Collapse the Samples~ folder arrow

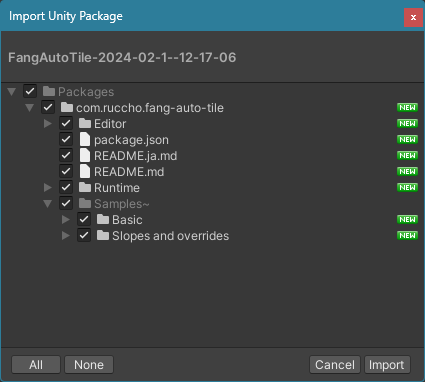48,204
